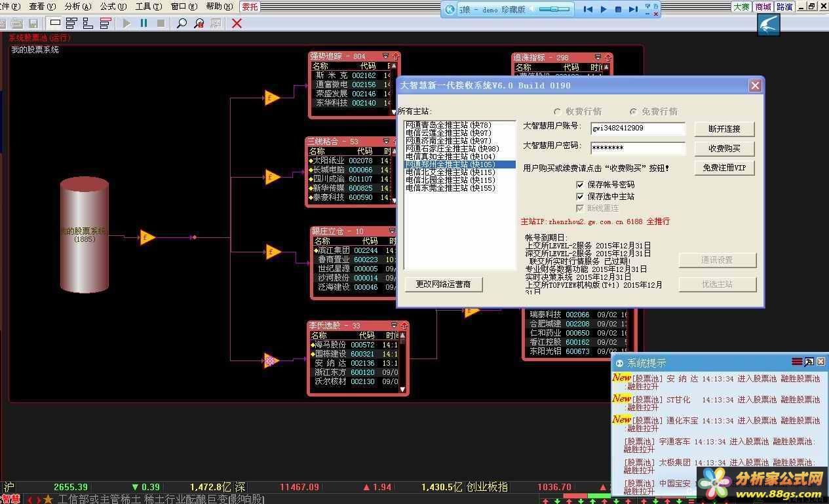
Task: Click the orange filter node before 三线粘合
Action: (x=272, y=176)
